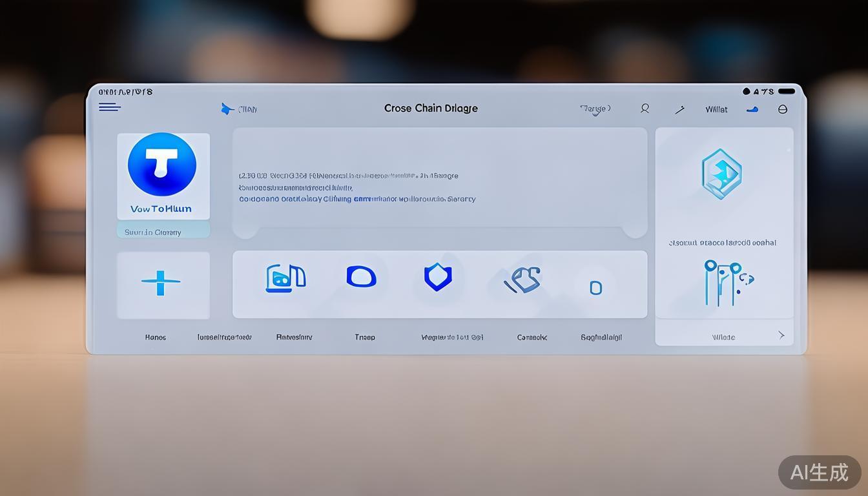The image size is (868, 496).
Task: Select the blue shield icon
Action: tap(438, 277)
